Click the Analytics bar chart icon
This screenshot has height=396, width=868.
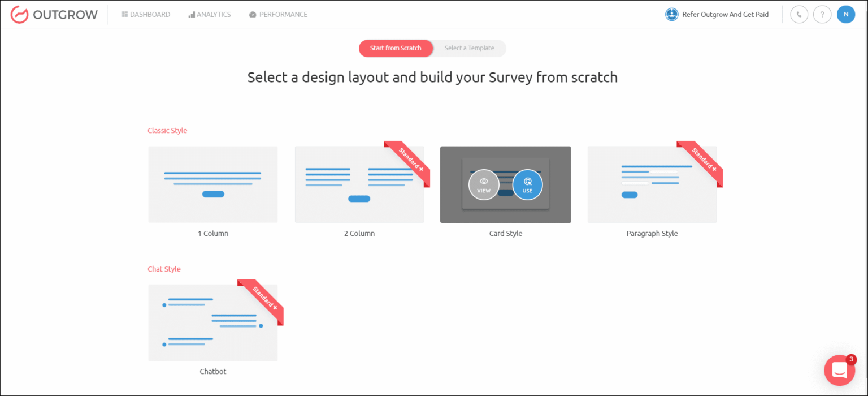click(x=191, y=14)
